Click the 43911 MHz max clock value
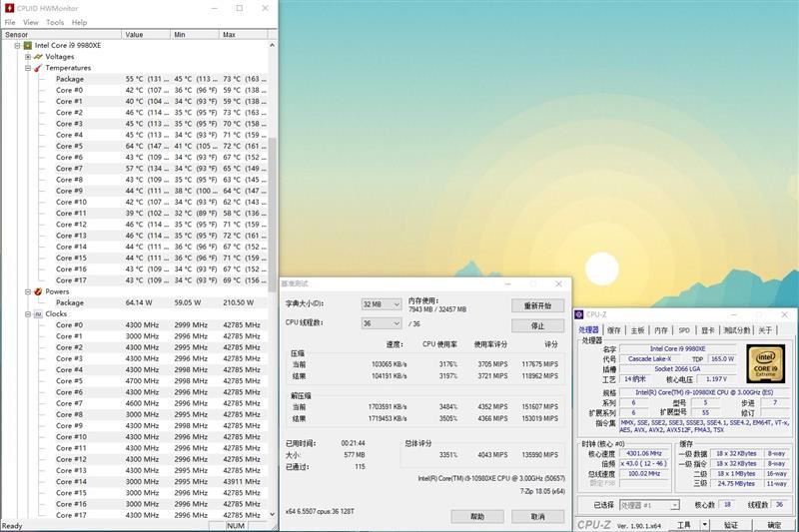This screenshot has width=799, height=532. [242, 482]
